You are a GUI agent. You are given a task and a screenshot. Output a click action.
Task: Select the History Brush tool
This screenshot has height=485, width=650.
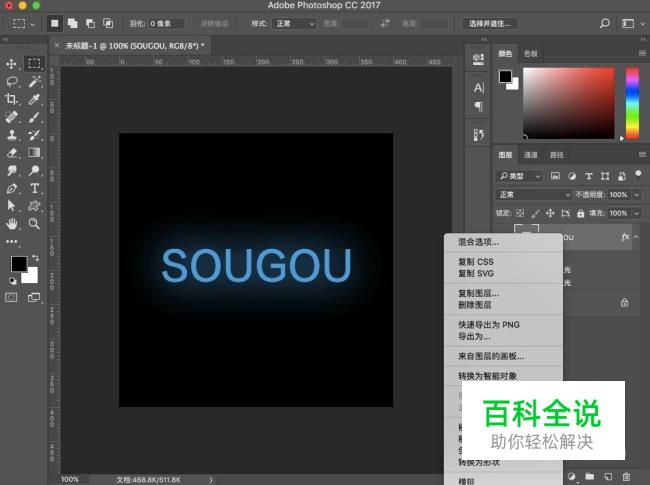(34, 135)
